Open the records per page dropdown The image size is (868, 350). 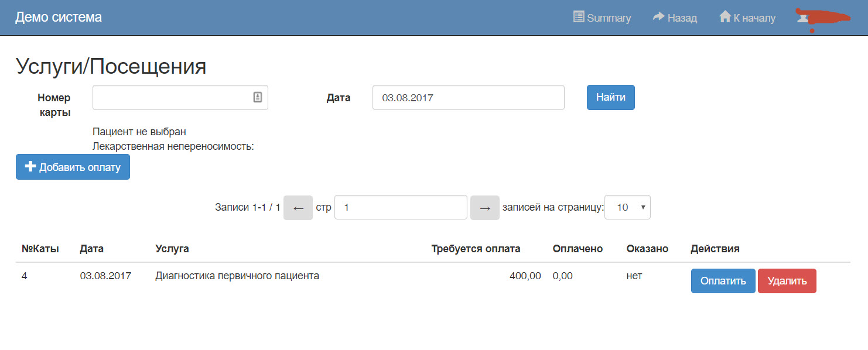click(x=627, y=207)
